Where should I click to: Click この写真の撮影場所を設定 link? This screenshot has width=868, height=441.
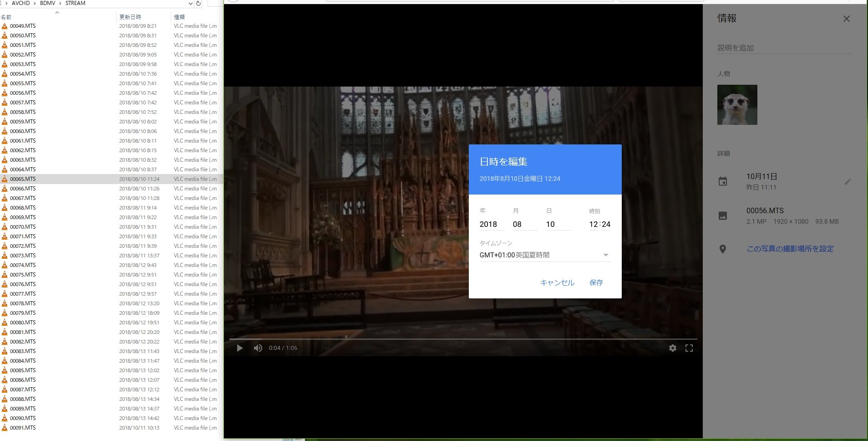[x=790, y=249]
